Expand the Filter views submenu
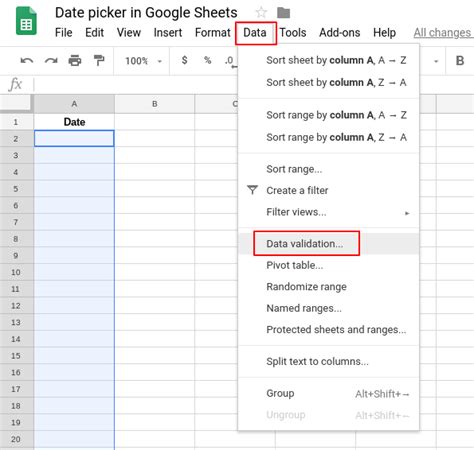This screenshot has width=474, height=450. pyautogui.click(x=329, y=212)
